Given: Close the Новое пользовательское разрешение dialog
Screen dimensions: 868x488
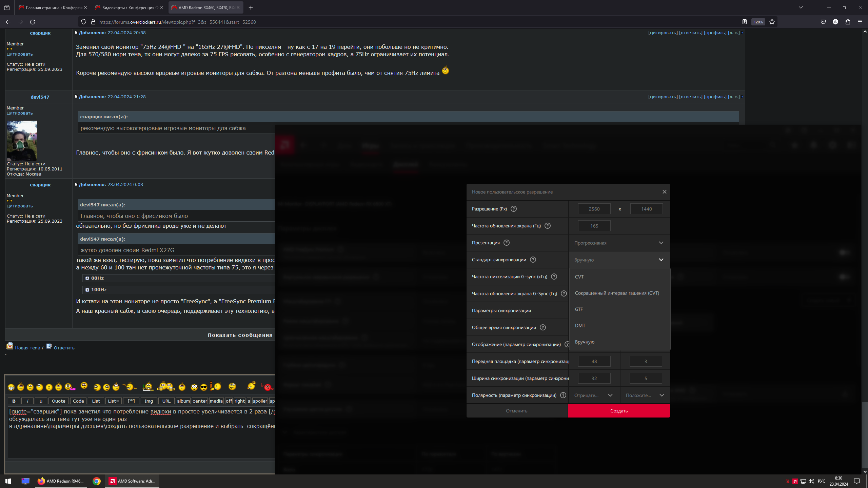Looking at the screenshot, I should click(664, 192).
